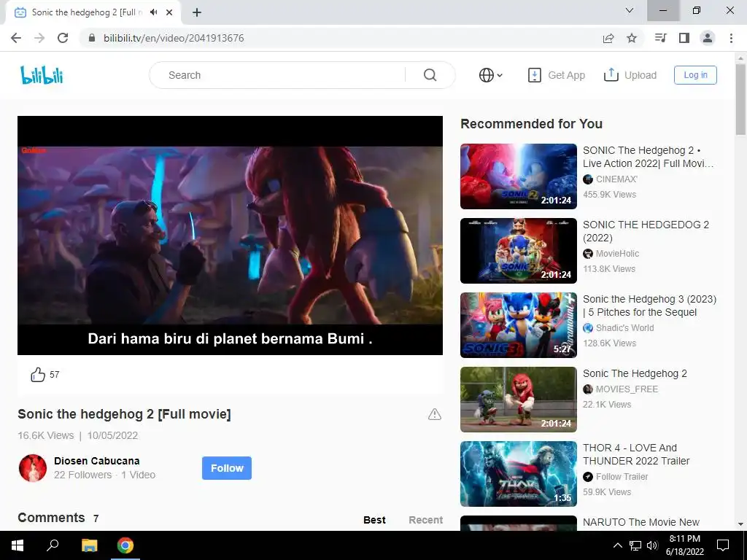Open Sonic the Hedgehog 3 (2023) thumbnail
747x560 pixels.
coord(519,324)
